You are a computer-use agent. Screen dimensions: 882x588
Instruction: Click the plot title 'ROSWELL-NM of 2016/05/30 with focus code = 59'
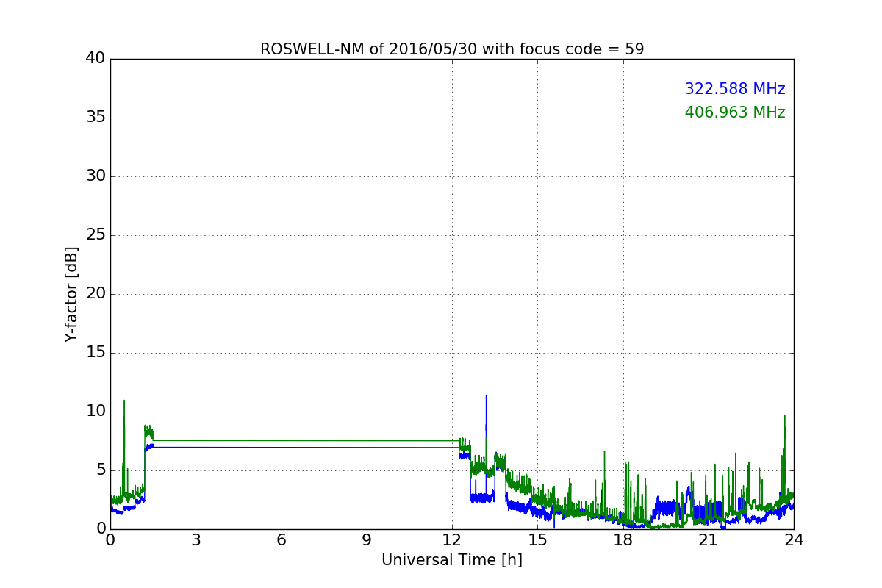[x=452, y=49]
